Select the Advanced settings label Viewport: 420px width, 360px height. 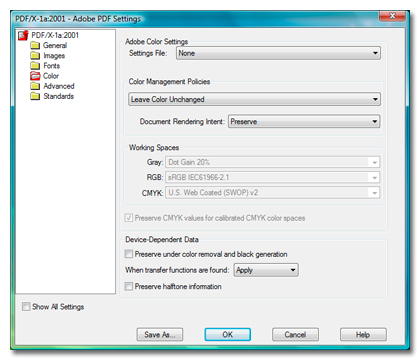pos(59,86)
